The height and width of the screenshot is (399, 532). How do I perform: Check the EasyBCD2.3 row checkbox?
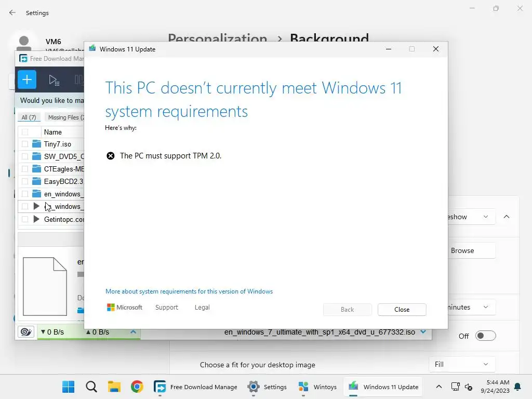tap(25, 181)
